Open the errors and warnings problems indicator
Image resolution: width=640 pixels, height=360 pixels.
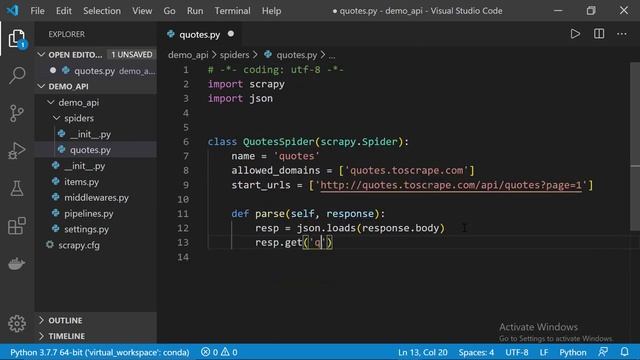pyautogui.click(x=219, y=352)
